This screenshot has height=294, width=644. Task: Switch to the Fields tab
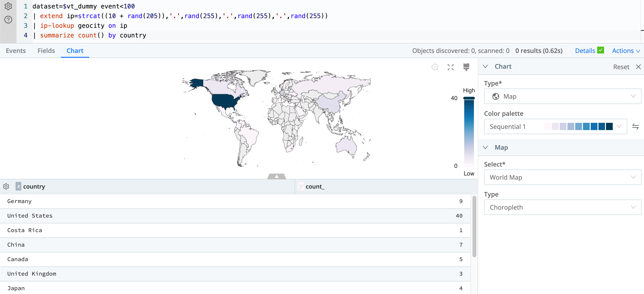46,51
